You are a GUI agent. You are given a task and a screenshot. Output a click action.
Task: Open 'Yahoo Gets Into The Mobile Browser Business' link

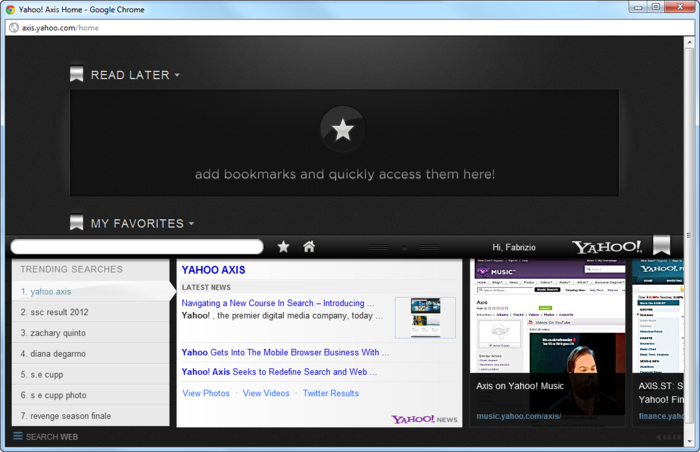[x=285, y=352]
